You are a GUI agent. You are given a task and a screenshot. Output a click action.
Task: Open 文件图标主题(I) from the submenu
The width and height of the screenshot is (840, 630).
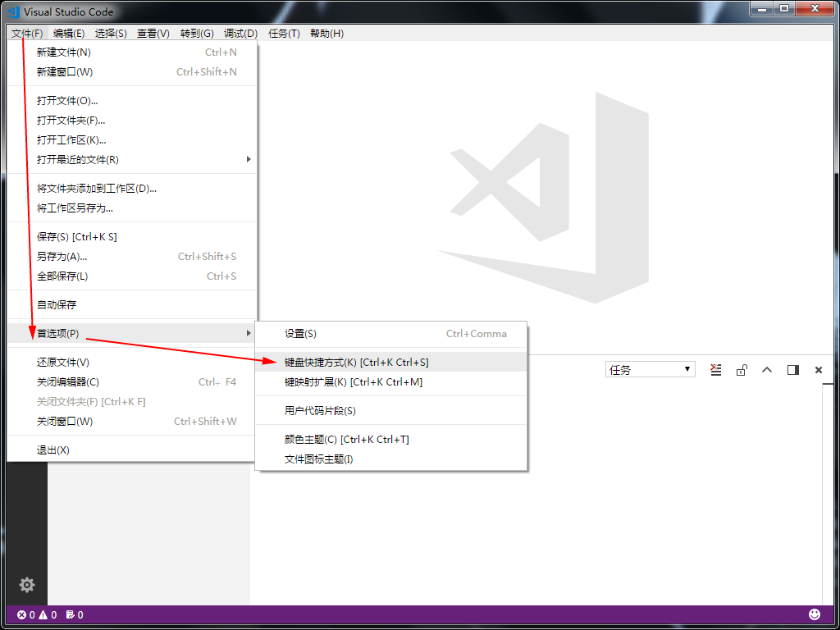coord(391,459)
